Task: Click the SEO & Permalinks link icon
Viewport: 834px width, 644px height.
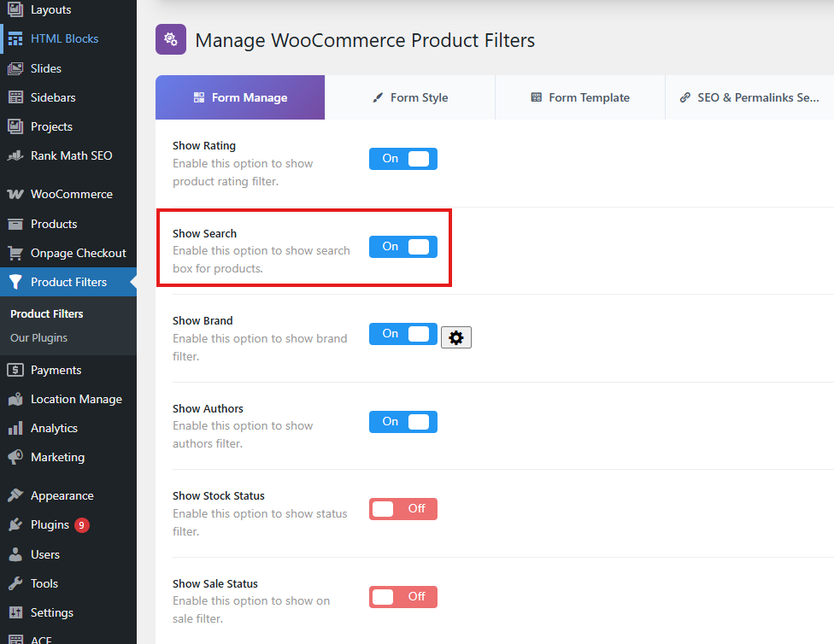Action: click(x=685, y=97)
